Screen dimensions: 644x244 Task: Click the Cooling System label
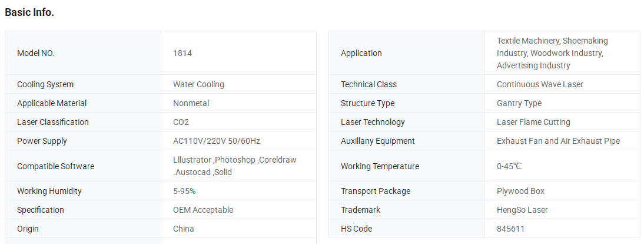pyautogui.click(x=45, y=84)
